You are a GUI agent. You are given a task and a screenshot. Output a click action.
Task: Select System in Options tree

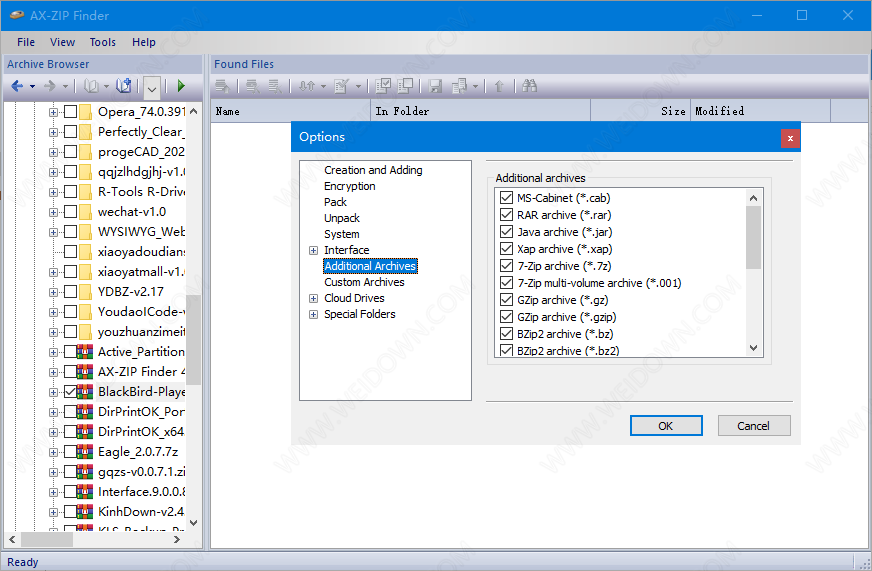341,234
